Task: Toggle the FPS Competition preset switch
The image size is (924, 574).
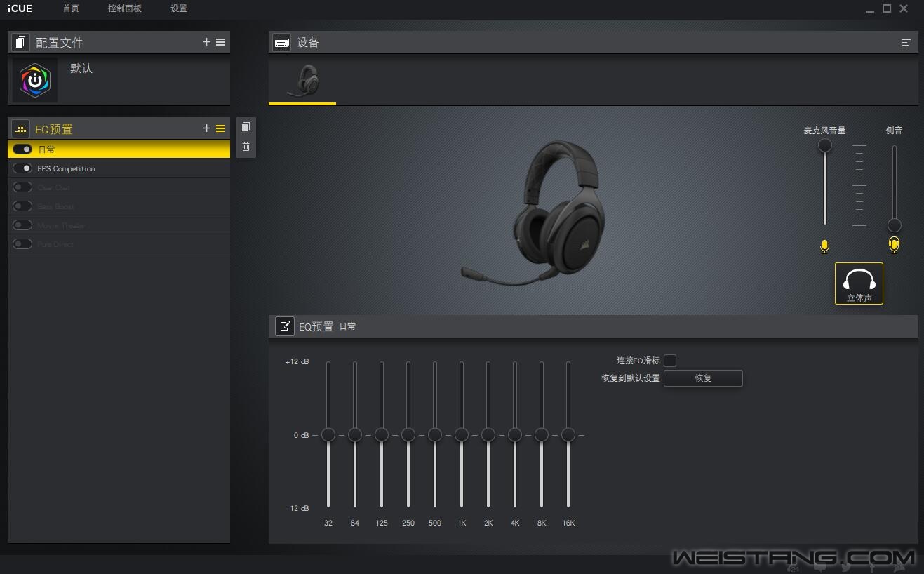Action: click(22, 168)
